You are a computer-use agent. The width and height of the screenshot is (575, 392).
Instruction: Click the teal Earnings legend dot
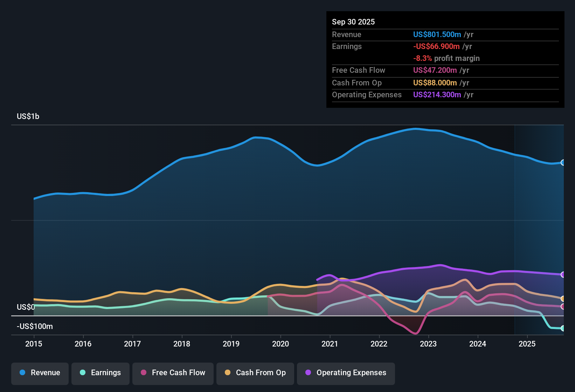coord(83,373)
